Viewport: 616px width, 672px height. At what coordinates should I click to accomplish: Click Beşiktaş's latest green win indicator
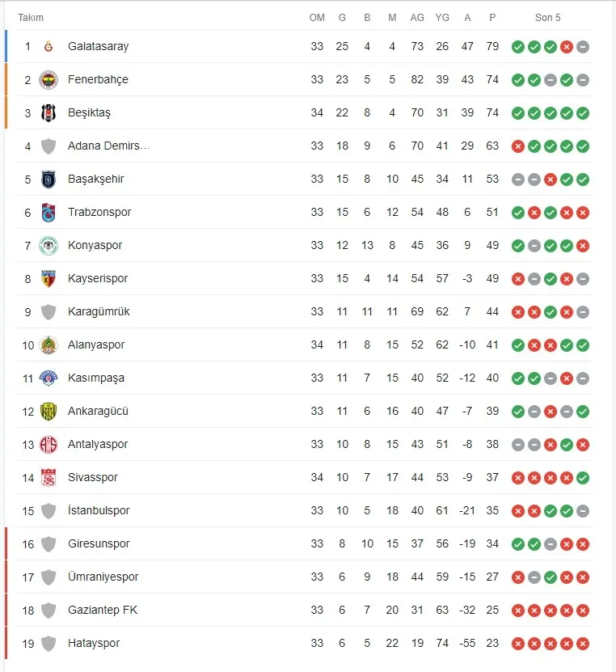click(583, 113)
